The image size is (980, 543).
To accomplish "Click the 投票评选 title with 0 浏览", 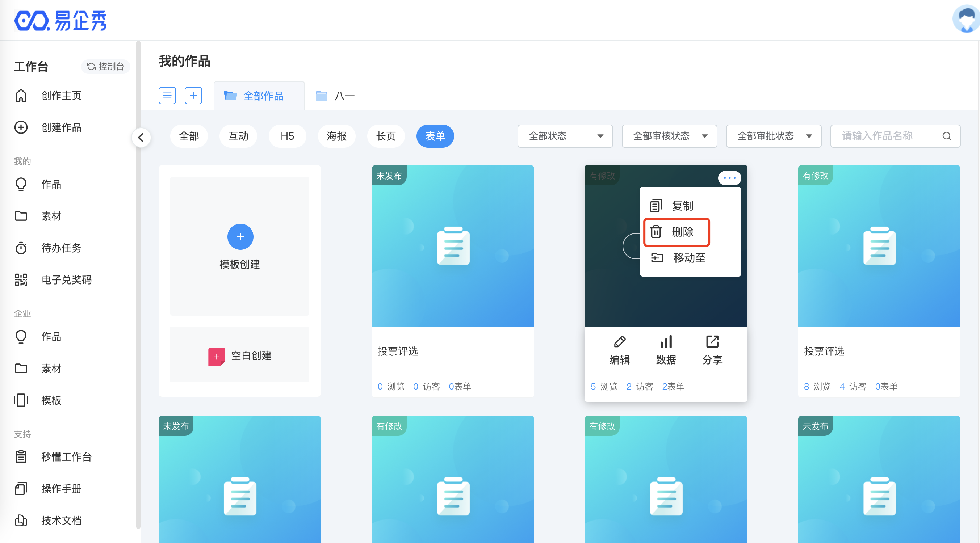I will 398,351.
